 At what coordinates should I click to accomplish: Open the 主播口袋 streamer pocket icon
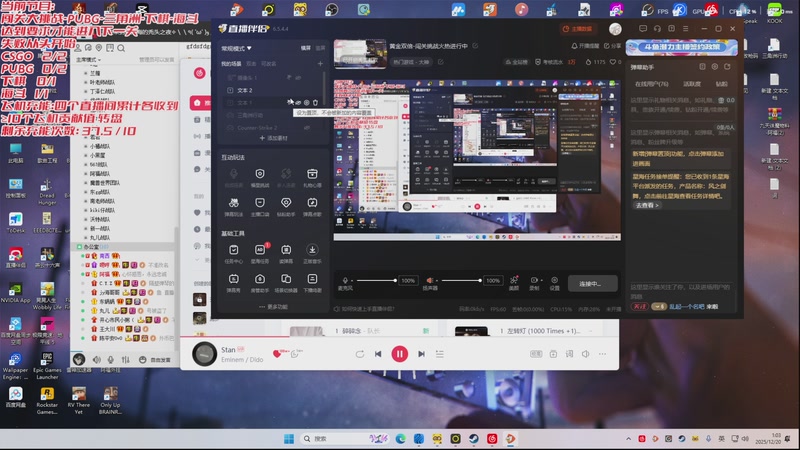tap(260, 203)
